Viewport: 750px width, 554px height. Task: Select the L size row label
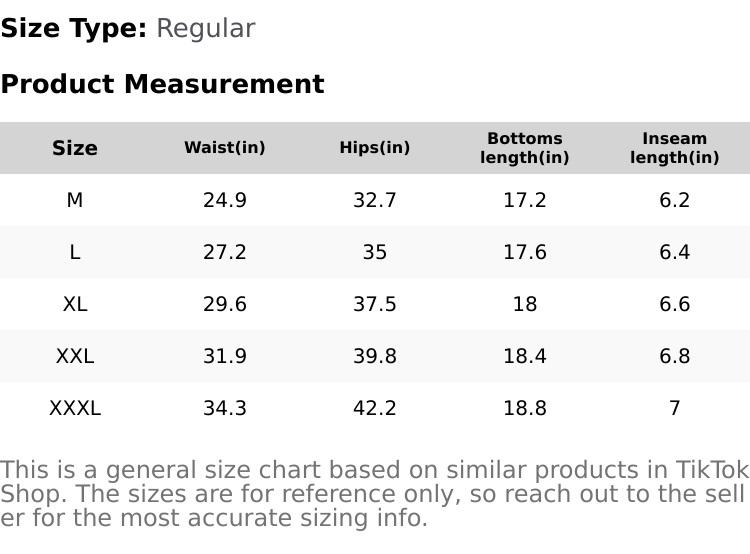(75, 252)
